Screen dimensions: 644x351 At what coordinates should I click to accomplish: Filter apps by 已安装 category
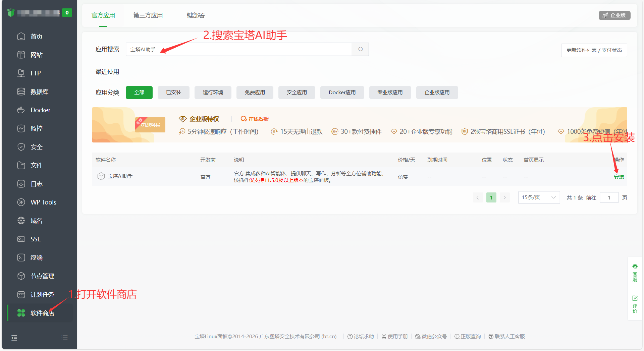point(173,93)
